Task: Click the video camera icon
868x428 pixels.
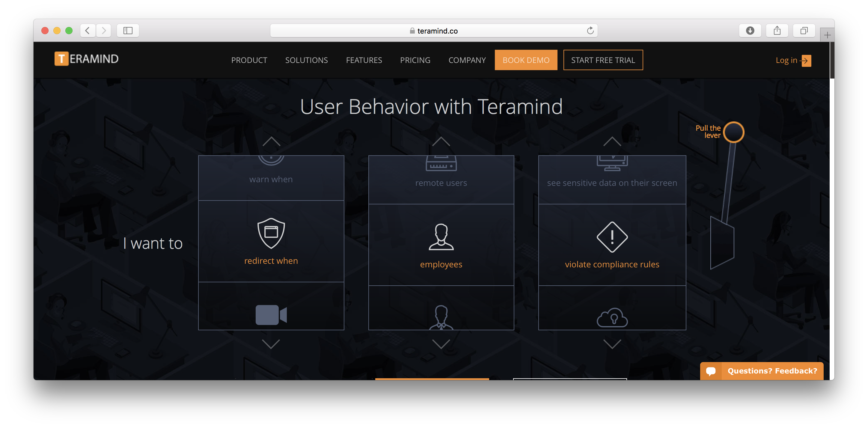Action: [271, 315]
